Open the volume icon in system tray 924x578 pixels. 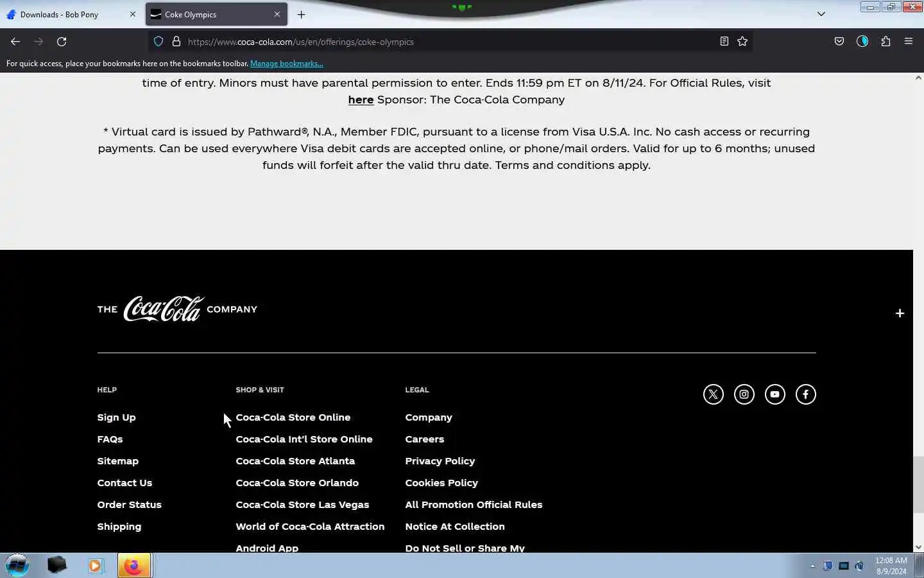(x=859, y=566)
